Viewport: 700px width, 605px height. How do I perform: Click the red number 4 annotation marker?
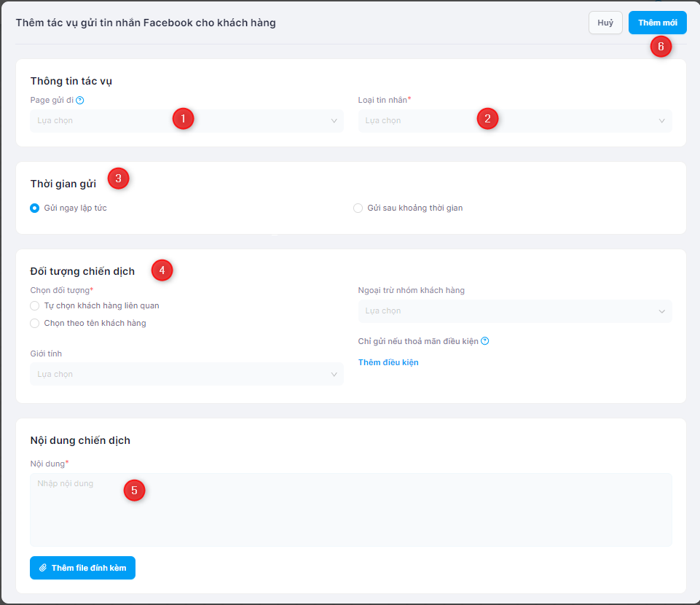(162, 270)
